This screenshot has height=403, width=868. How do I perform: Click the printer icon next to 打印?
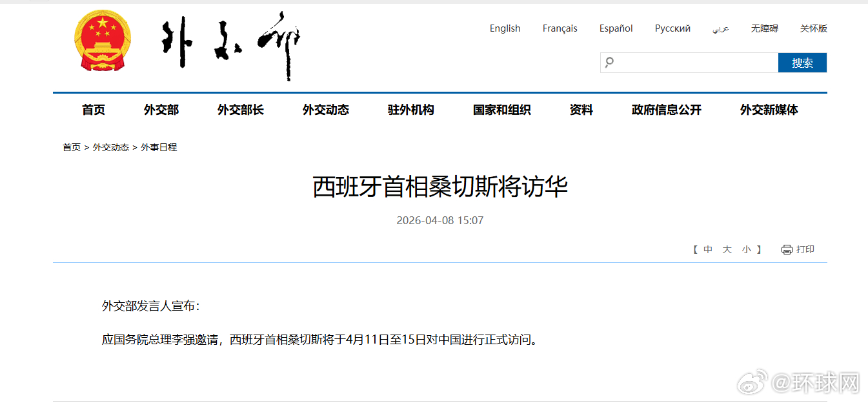point(785,249)
